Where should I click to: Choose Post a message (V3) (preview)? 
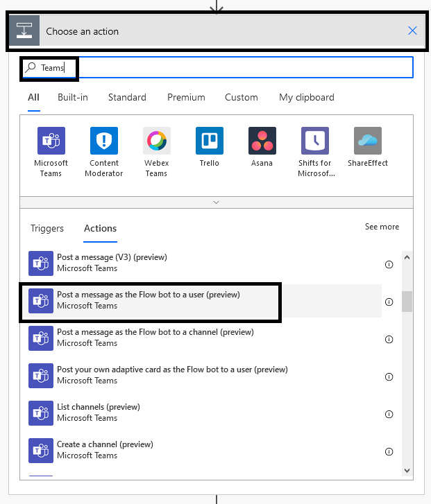pos(205,263)
